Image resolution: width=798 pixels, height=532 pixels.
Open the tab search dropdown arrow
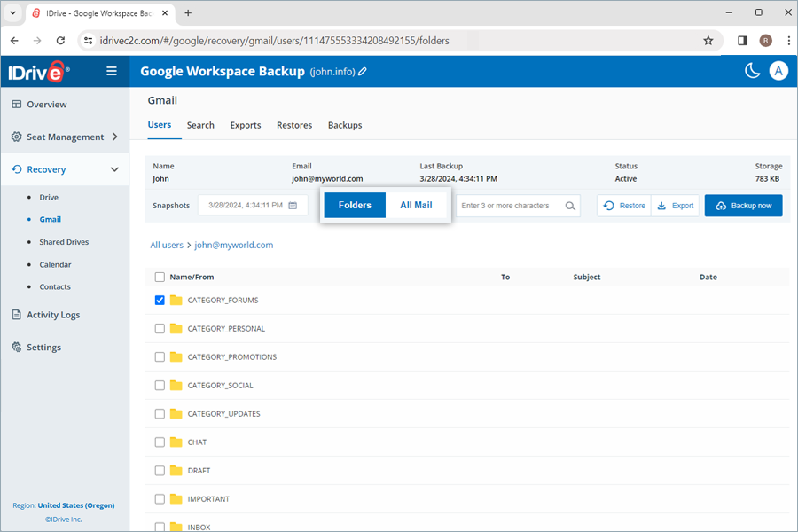tap(12, 13)
